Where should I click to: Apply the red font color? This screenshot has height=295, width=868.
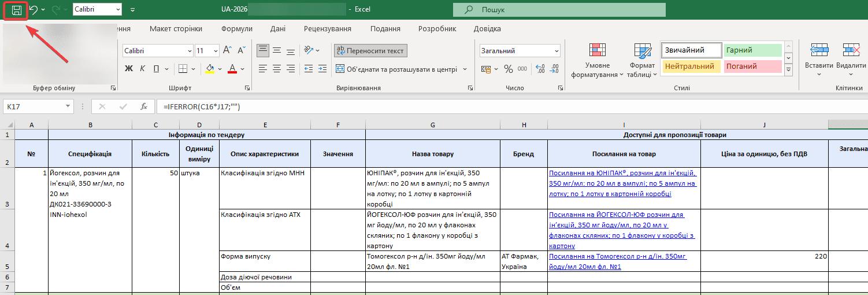click(232, 69)
